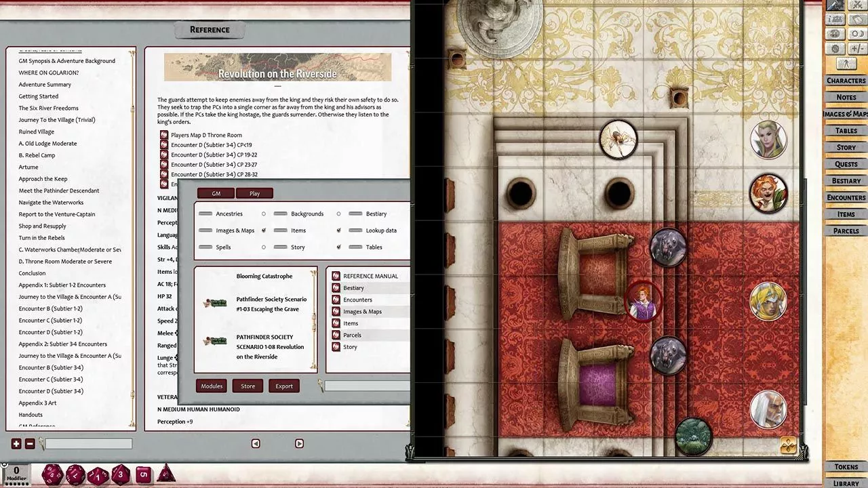
Task: Open Appendix 3 Art in reference index
Action: pos(37,403)
